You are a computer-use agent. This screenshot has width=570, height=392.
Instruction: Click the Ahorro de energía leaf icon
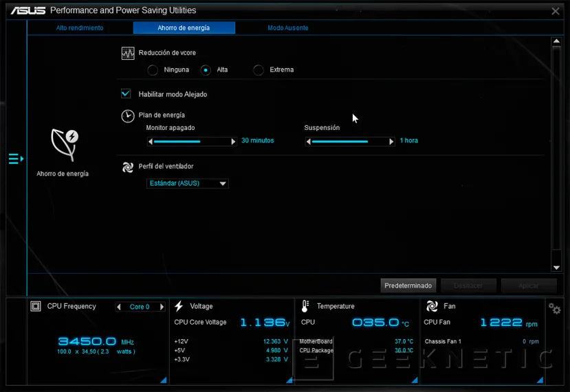coord(65,144)
